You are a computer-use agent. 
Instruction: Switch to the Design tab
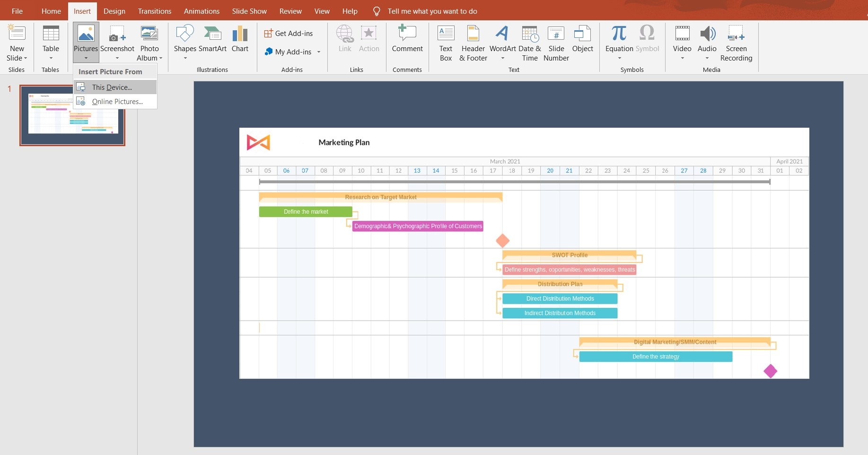tap(114, 11)
